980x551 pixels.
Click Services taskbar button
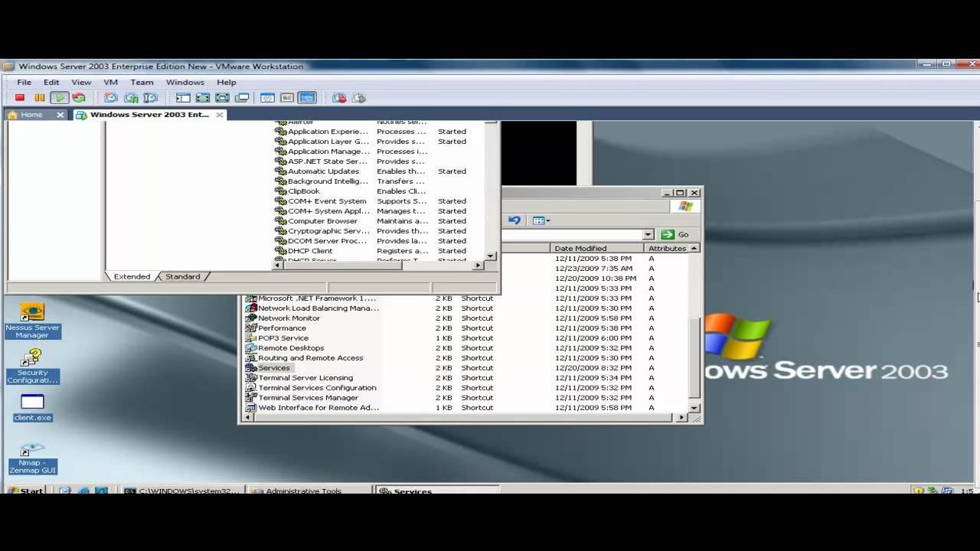click(x=438, y=490)
